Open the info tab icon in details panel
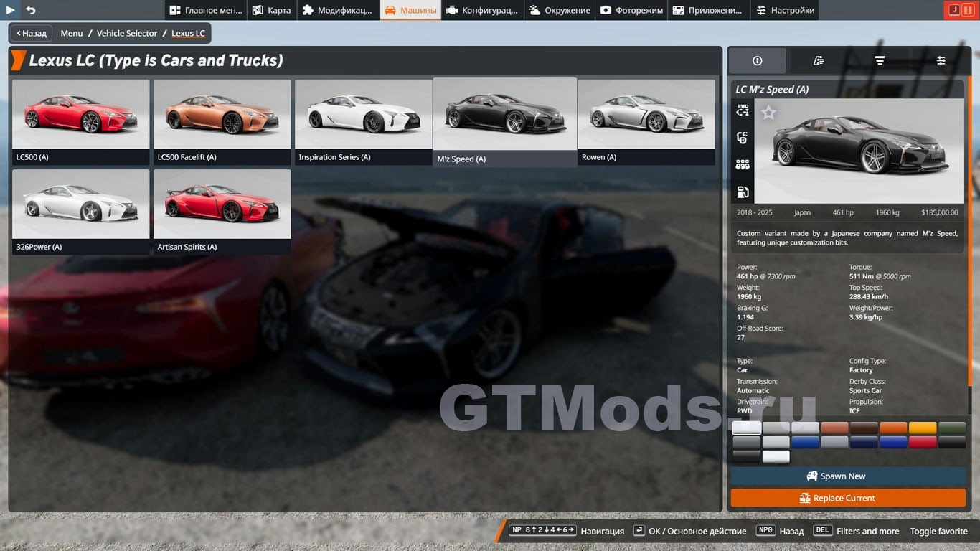The width and height of the screenshot is (980, 551). pos(757,61)
